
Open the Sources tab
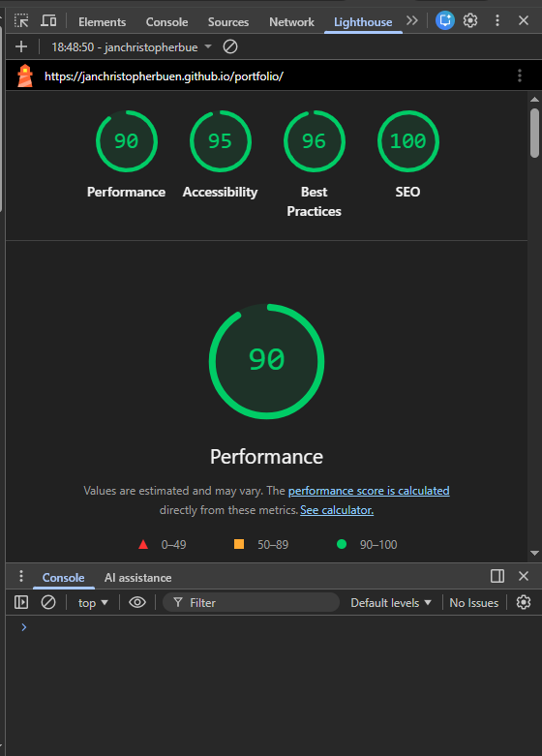pyautogui.click(x=228, y=22)
